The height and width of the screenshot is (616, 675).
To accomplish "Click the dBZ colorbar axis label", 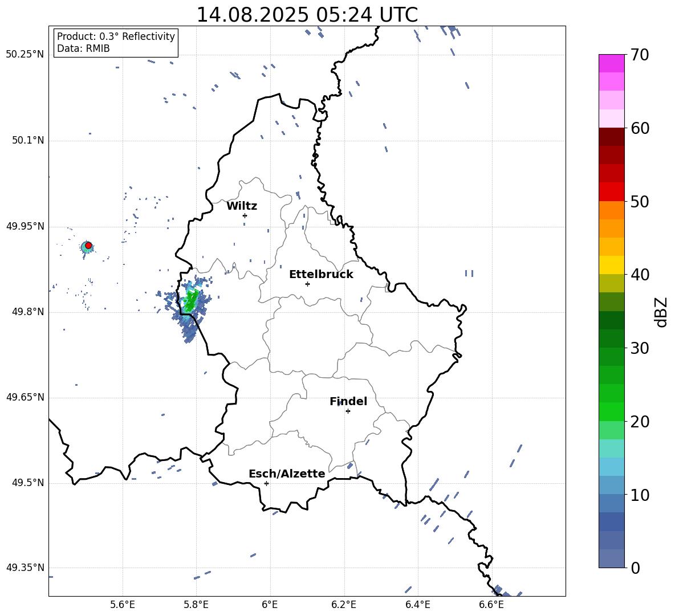I will pyautogui.click(x=661, y=312).
